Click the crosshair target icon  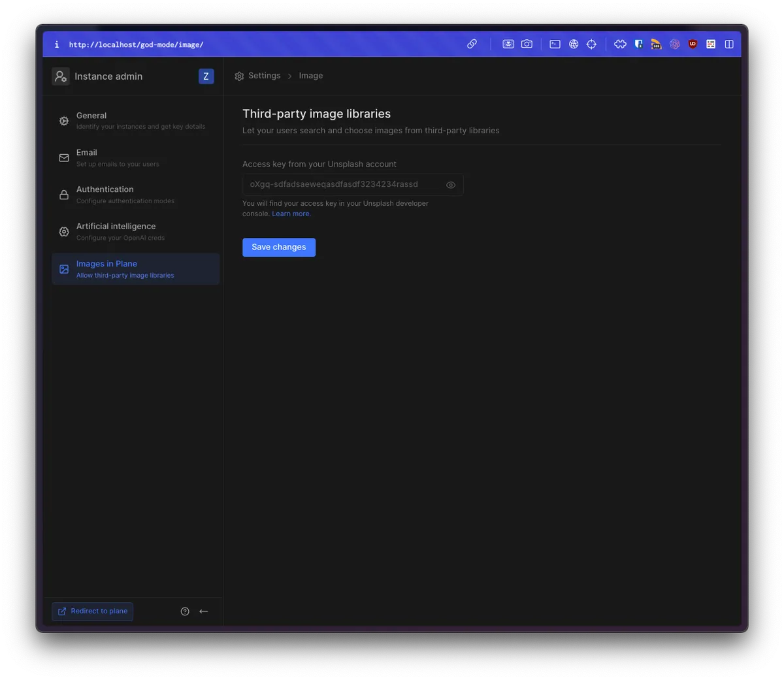pyautogui.click(x=591, y=44)
